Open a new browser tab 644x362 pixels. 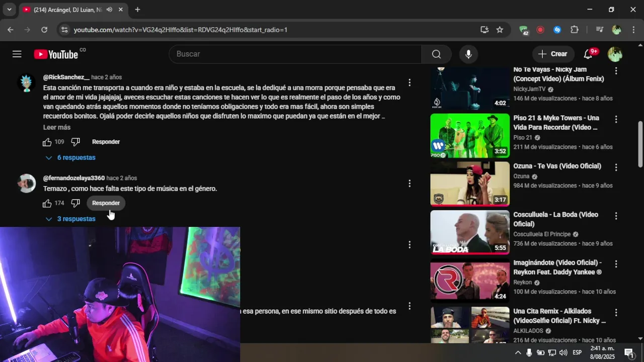pos(137,10)
